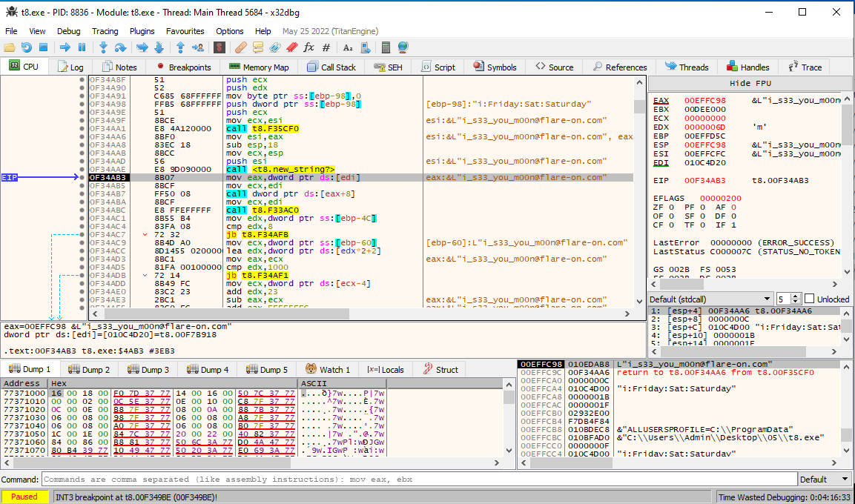Toggle breakpoint dot at address 0F34AAE
The height and width of the screenshot is (504, 855).
[82, 170]
